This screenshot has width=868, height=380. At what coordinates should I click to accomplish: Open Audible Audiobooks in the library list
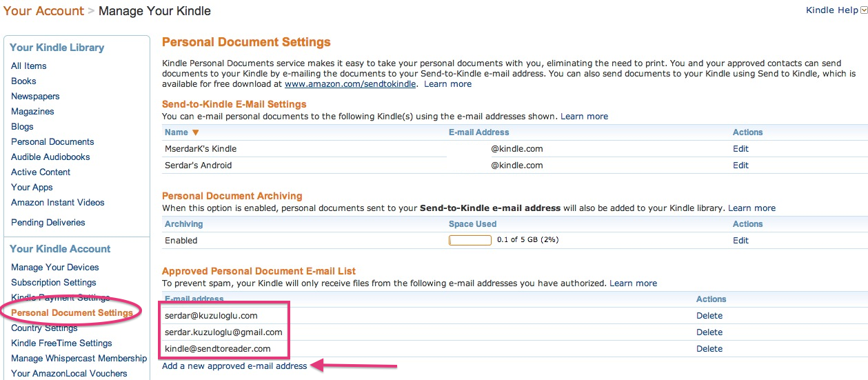tap(50, 157)
